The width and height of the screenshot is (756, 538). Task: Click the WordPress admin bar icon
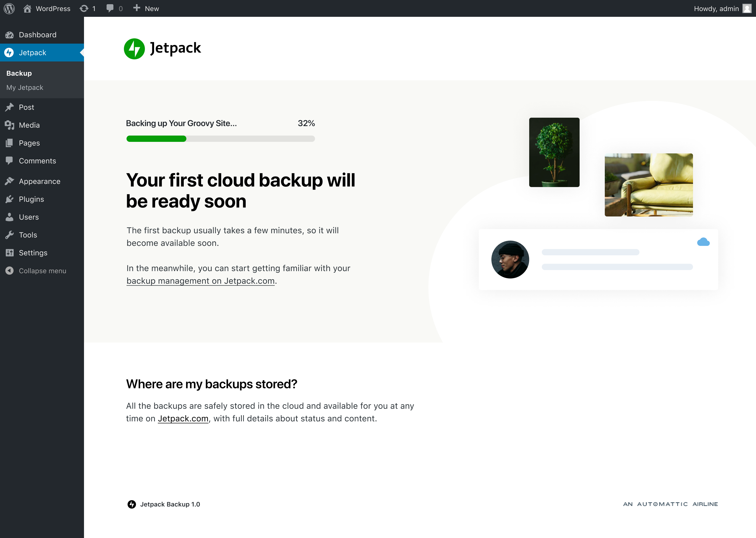pyautogui.click(x=10, y=8)
